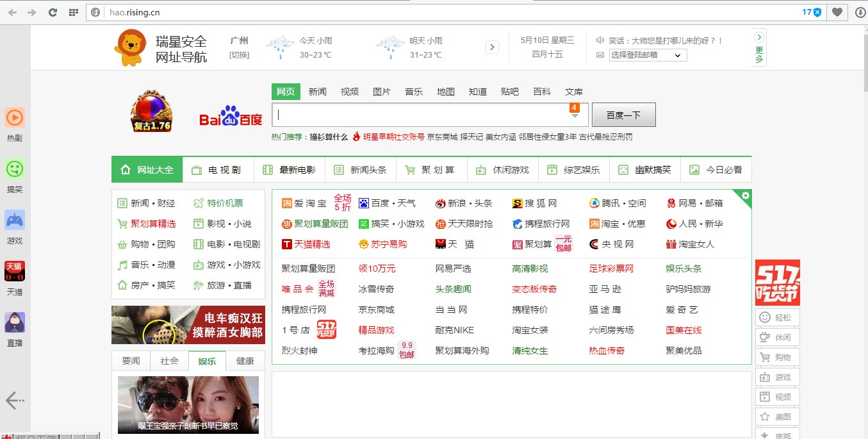Open the 王宝强 news photo thumbnail
The height and width of the screenshot is (439, 868).
coord(188,405)
